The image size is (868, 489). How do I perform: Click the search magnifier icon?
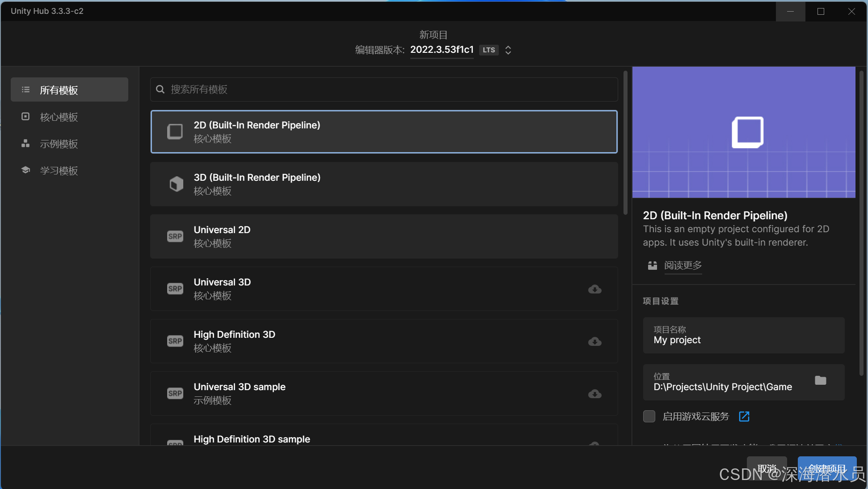[x=160, y=89]
